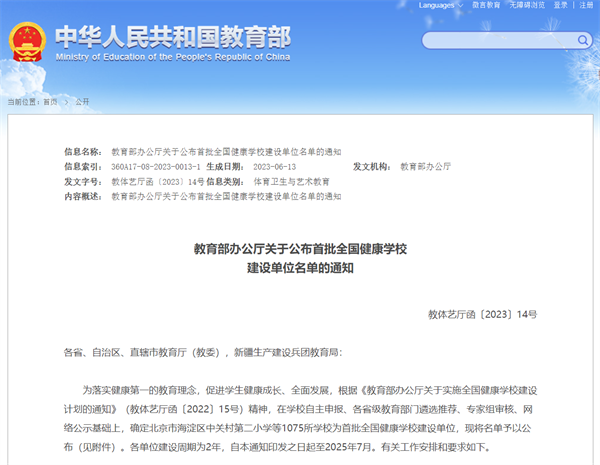The height and width of the screenshot is (465, 600).
Task: Click the English Ministry of Education subtitle
Action: click(172, 57)
